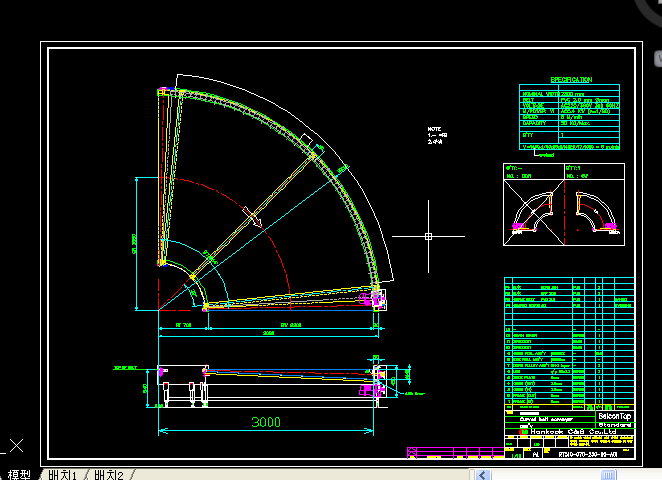Open the 배치1 layout tab

(62, 475)
